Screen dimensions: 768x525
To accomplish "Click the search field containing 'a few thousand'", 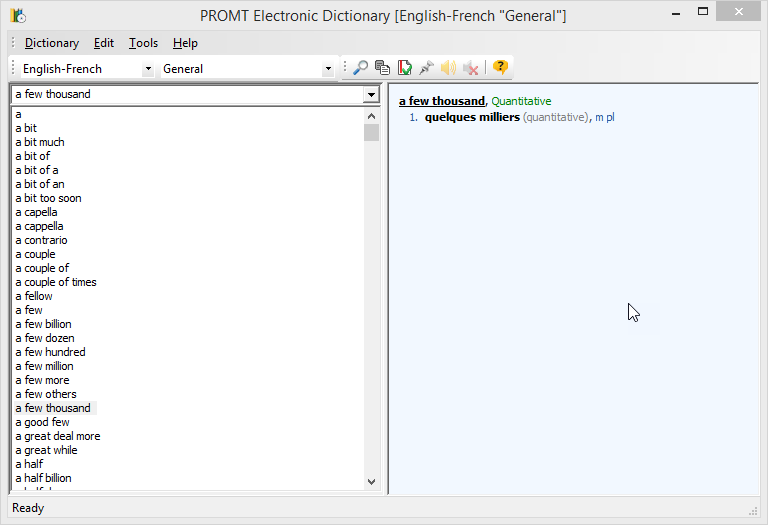I will pyautogui.click(x=188, y=95).
